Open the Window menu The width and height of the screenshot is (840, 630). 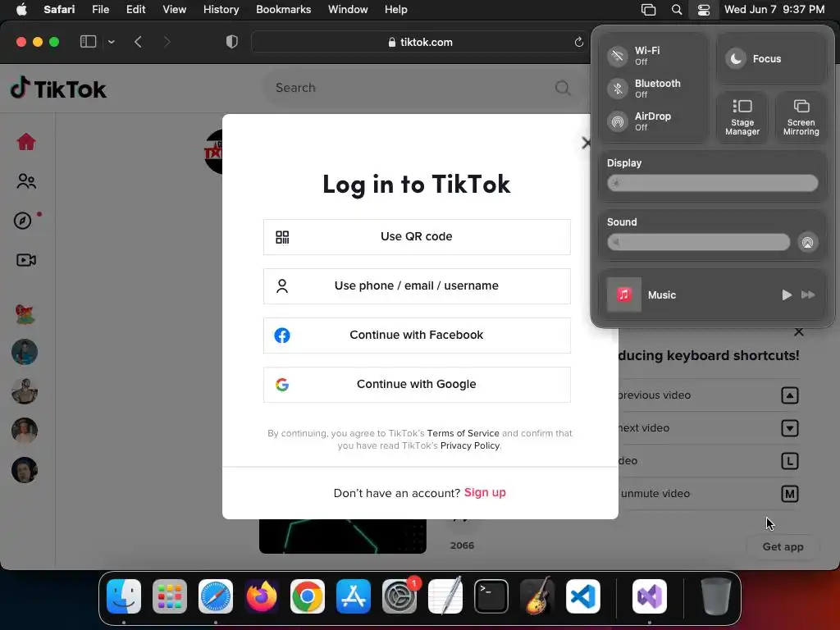tap(348, 10)
